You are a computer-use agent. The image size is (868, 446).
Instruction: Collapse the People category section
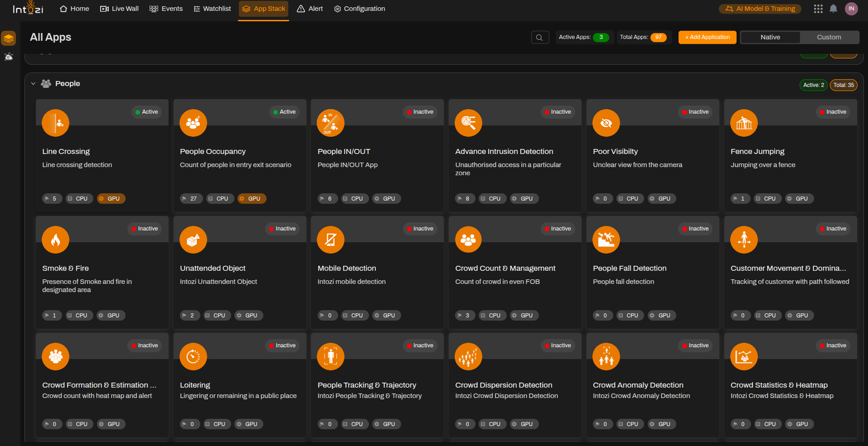click(x=33, y=84)
